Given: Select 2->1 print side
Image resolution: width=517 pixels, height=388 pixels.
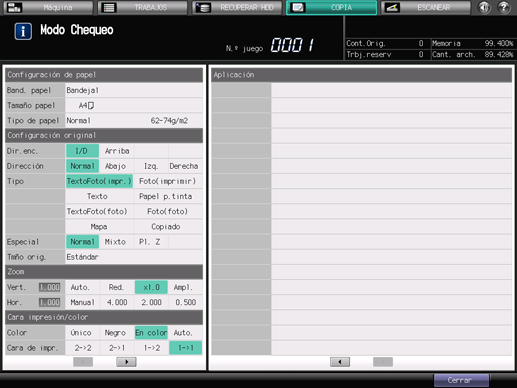Looking at the screenshot, I should [117, 348].
